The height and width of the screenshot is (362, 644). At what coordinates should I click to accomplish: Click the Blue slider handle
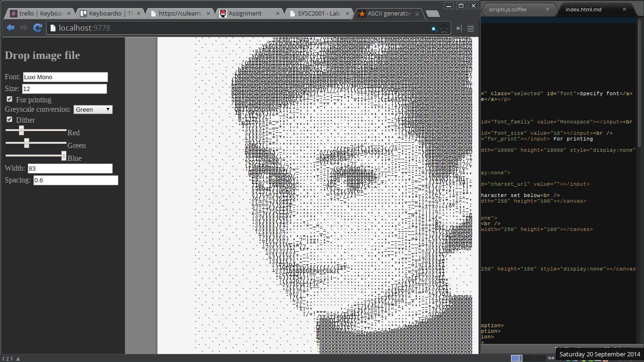click(64, 156)
